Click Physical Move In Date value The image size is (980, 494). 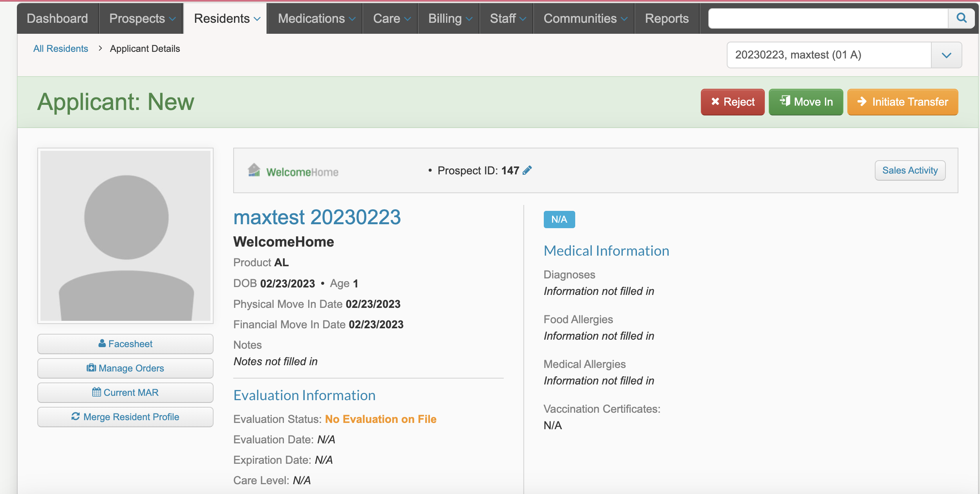coord(373,304)
